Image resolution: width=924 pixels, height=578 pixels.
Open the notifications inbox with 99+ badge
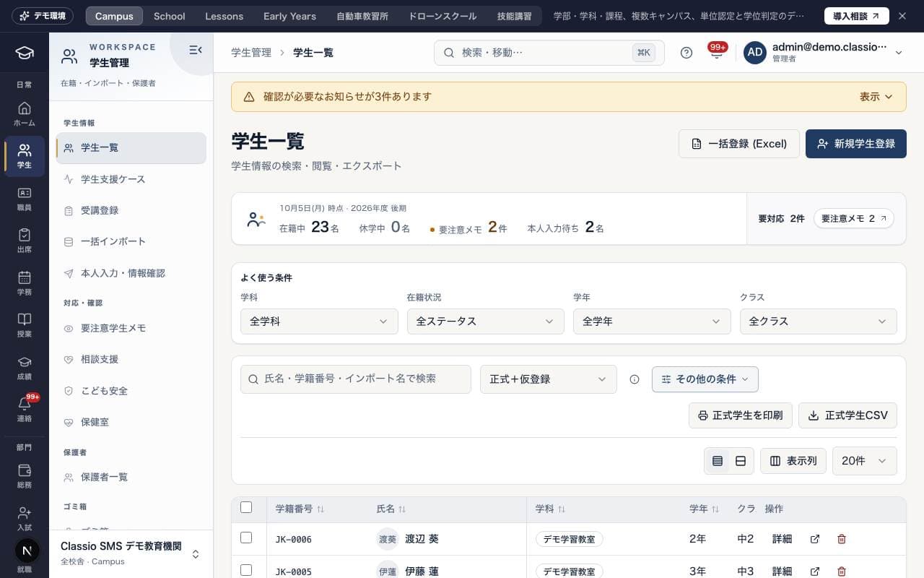point(717,53)
